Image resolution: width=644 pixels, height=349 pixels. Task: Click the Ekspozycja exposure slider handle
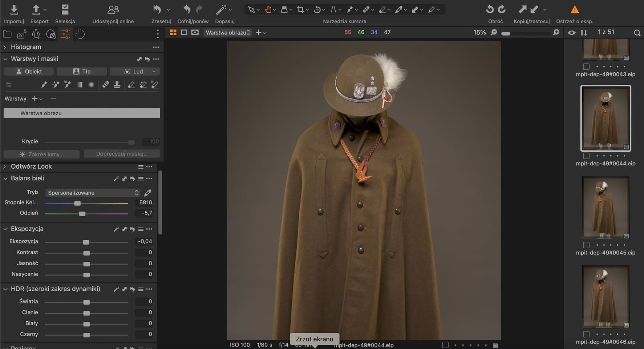pyautogui.click(x=86, y=242)
